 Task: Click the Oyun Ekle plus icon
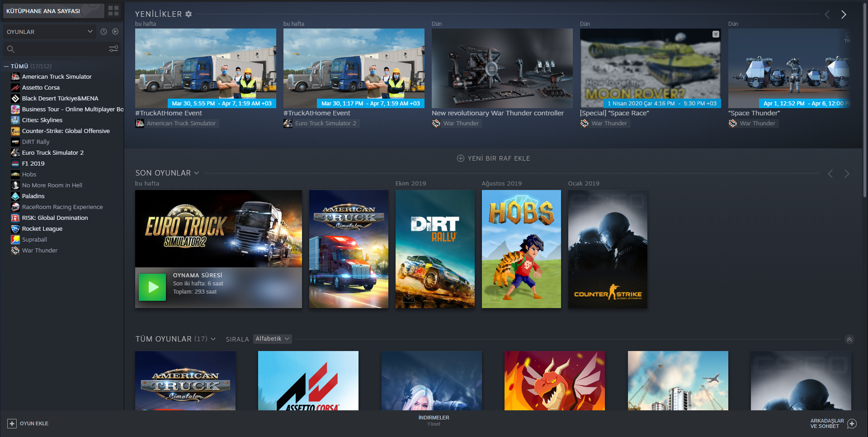click(x=12, y=423)
